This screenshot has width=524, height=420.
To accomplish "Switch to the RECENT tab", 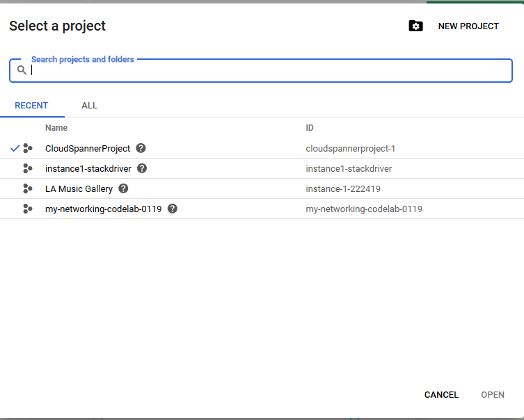I will coord(31,106).
